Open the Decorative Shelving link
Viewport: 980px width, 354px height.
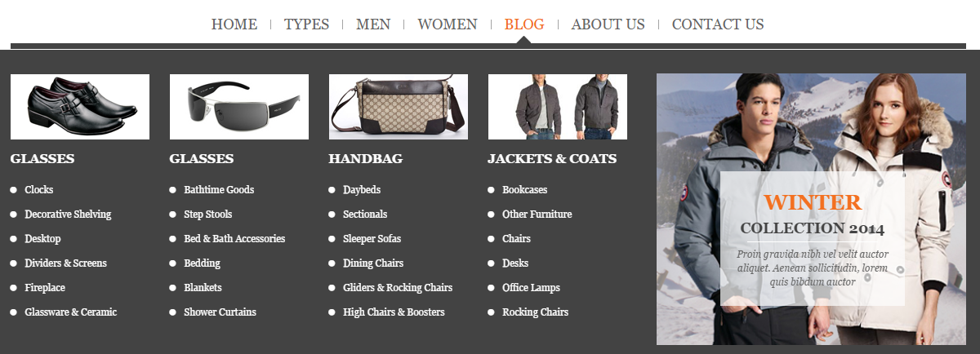tap(68, 215)
